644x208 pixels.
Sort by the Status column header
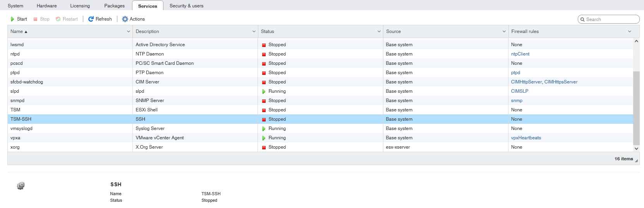pyautogui.click(x=268, y=31)
